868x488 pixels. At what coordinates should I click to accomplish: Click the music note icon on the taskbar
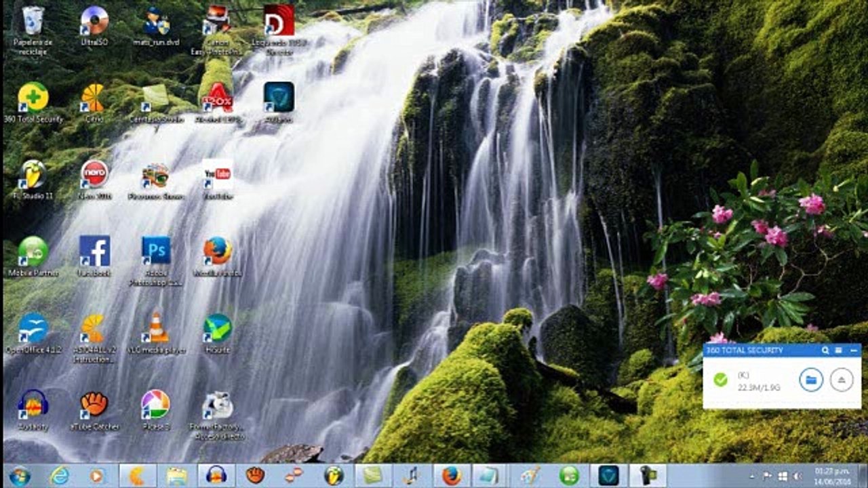[412, 476]
